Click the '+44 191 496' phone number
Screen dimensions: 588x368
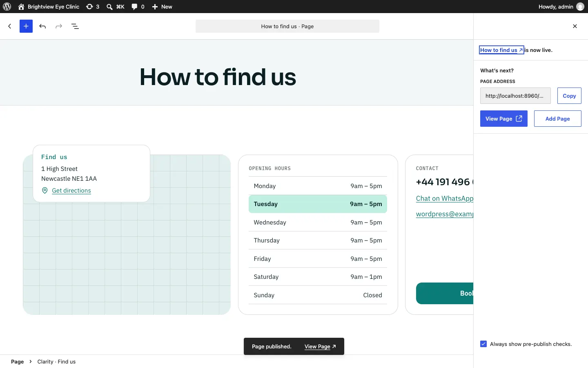point(445,182)
